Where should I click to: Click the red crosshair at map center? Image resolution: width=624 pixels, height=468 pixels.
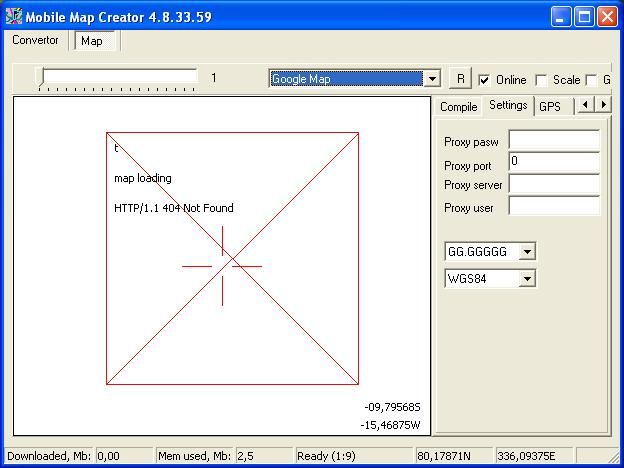point(222,266)
